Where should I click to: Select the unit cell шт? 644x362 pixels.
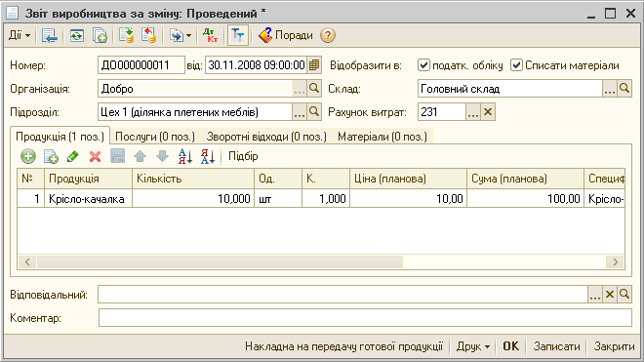point(278,199)
